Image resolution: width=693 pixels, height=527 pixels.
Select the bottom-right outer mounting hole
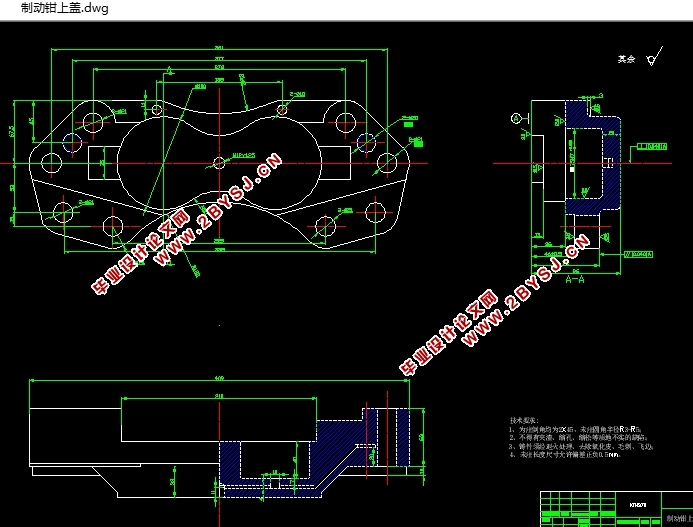pos(375,213)
